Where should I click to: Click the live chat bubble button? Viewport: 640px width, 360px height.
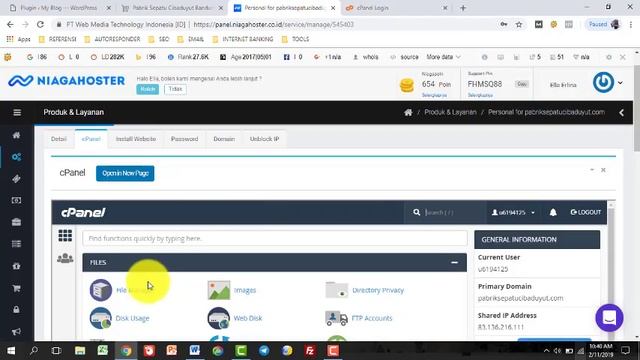tap(609, 318)
